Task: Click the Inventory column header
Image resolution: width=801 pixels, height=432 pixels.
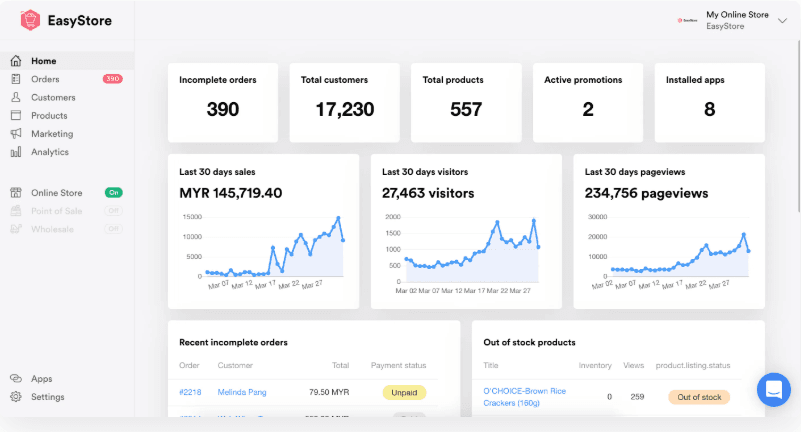Action: 595,365
